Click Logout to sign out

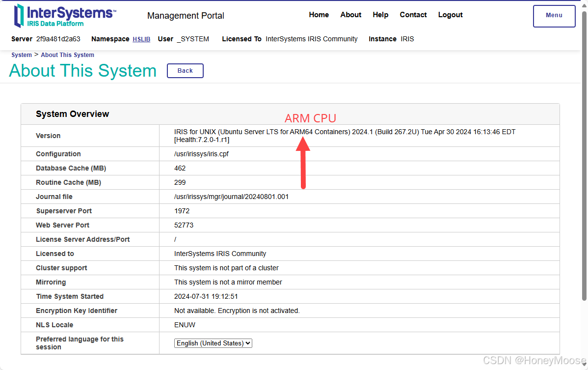point(450,15)
